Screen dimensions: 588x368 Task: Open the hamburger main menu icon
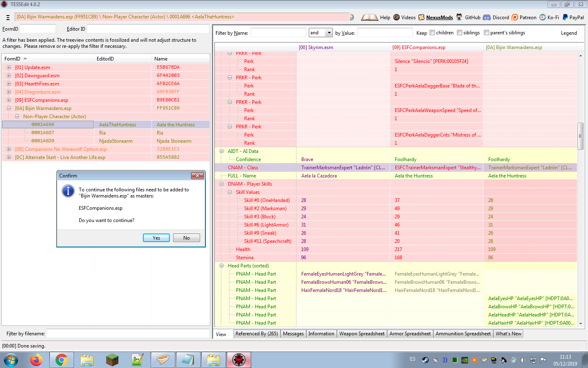click(x=8, y=18)
